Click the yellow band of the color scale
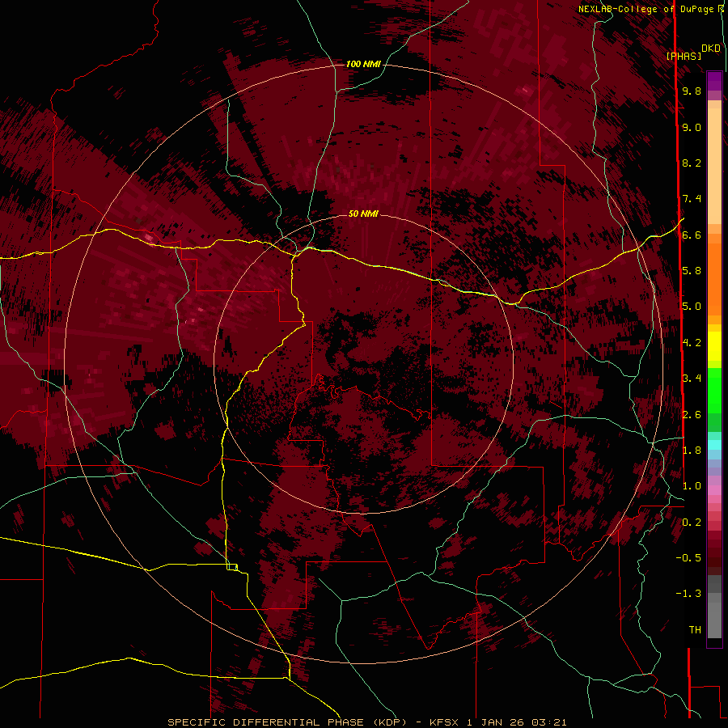 (x=714, y=346)
